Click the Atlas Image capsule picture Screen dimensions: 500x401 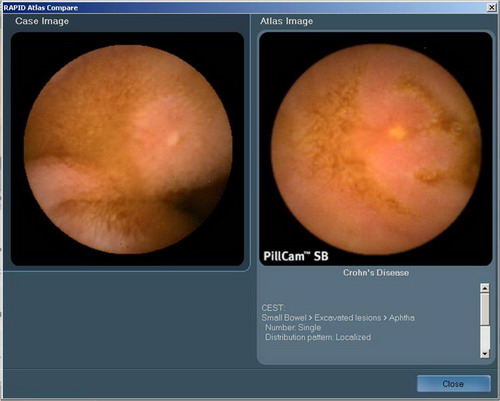pyautogui.click(x=376, y=149)
